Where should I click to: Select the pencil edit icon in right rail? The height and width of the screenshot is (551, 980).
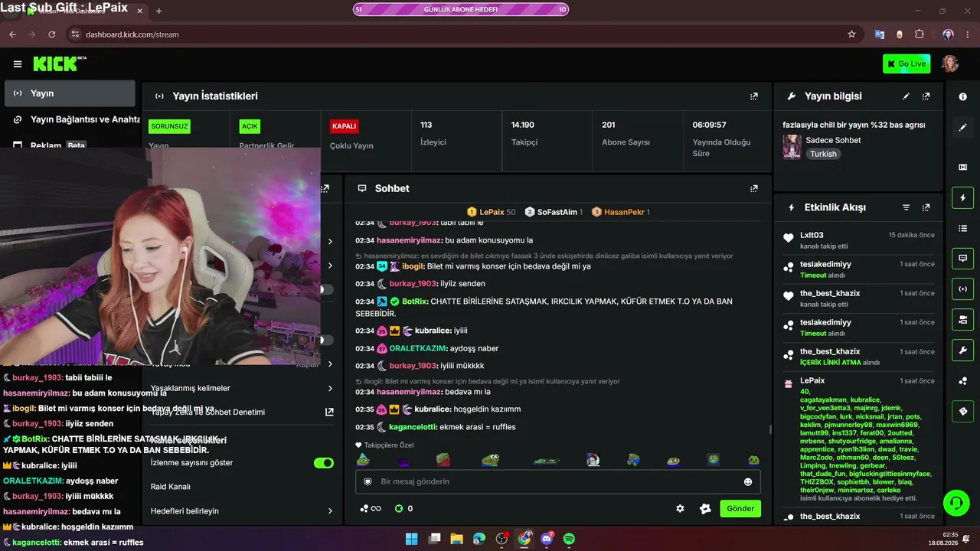click(963, 127)
